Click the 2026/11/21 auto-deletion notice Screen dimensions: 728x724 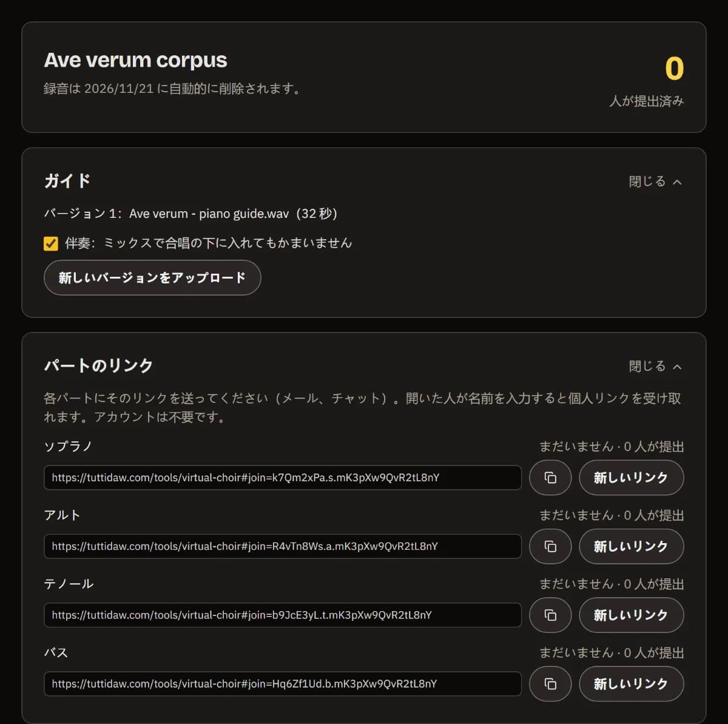coord(173,89)
